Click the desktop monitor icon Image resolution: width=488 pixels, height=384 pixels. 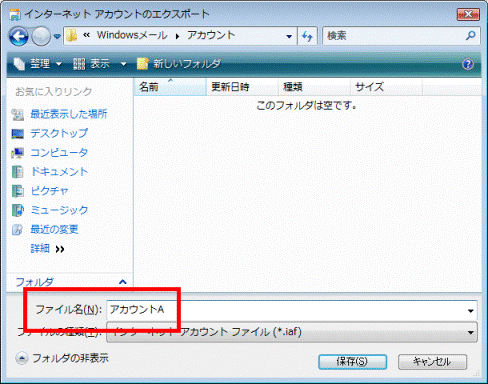coord(18,134)
